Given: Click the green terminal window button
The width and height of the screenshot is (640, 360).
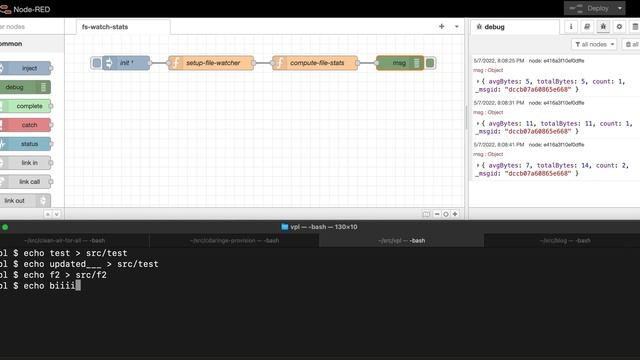Looking at the screenshot, I should 5,227.
